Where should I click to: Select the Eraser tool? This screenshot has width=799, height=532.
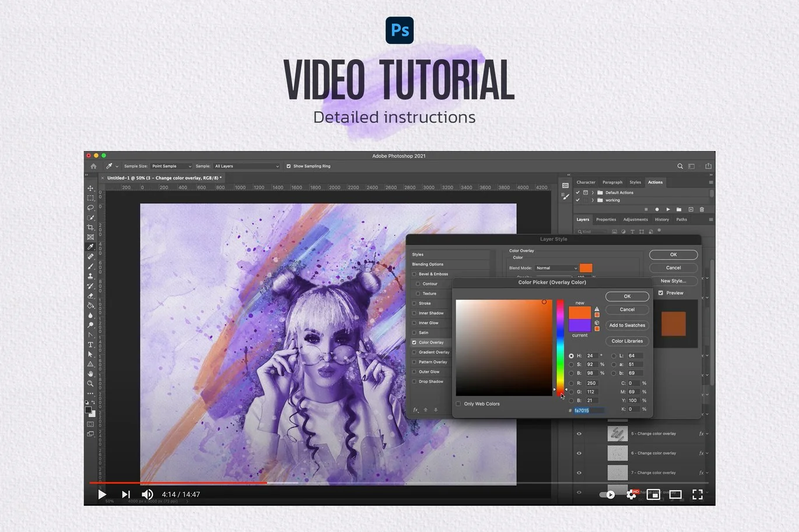tap(90, 295)
